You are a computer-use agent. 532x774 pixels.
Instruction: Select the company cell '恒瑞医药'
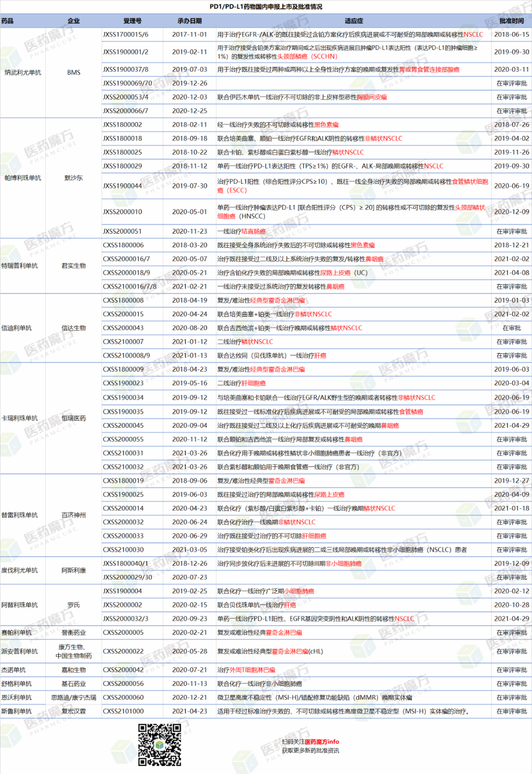pos(74,418)
